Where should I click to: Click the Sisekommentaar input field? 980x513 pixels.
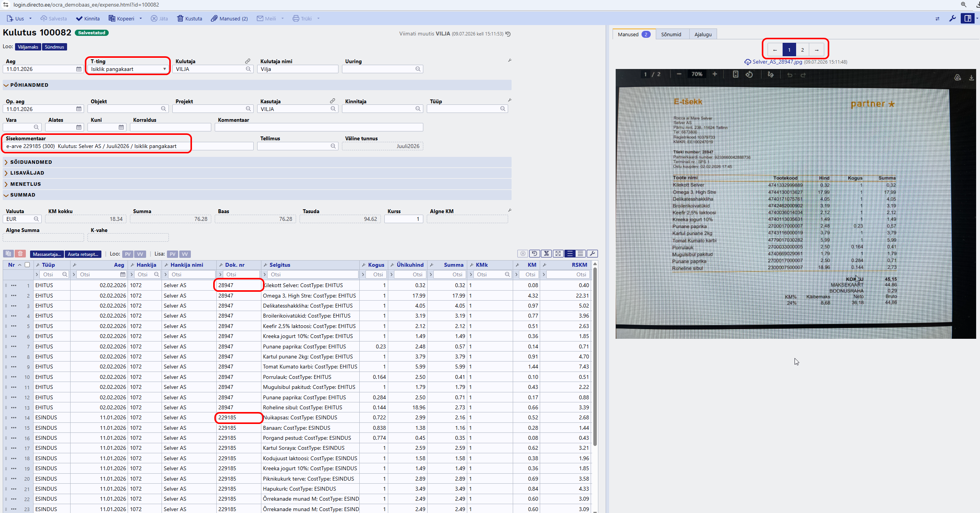(x=128, y=146)
